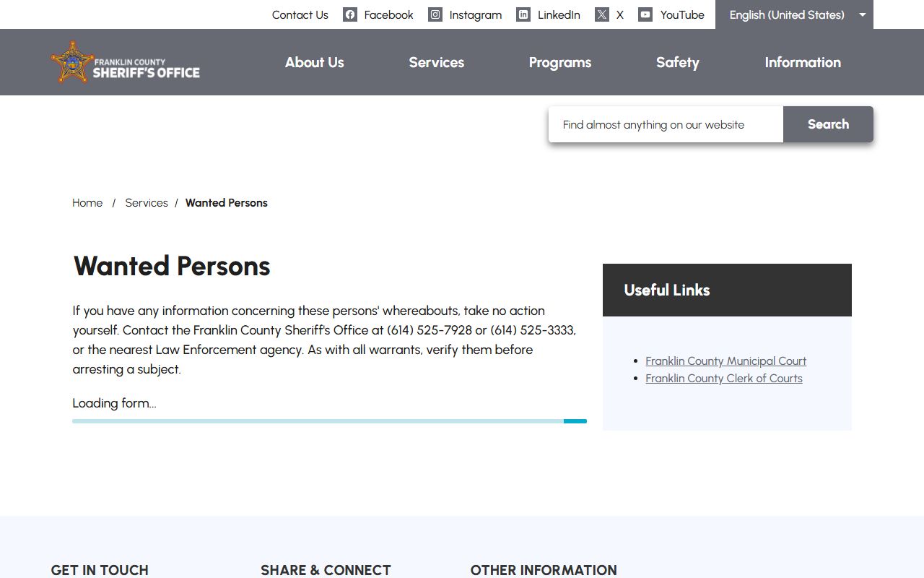Click the language dropdown arrow
Viewport: 924px width, 578px height.
click(863, 14)
